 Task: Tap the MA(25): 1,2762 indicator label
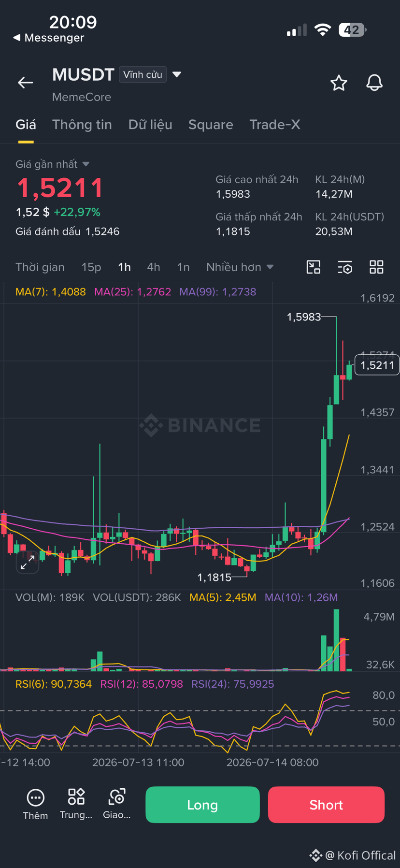click(x=132, y=292)
